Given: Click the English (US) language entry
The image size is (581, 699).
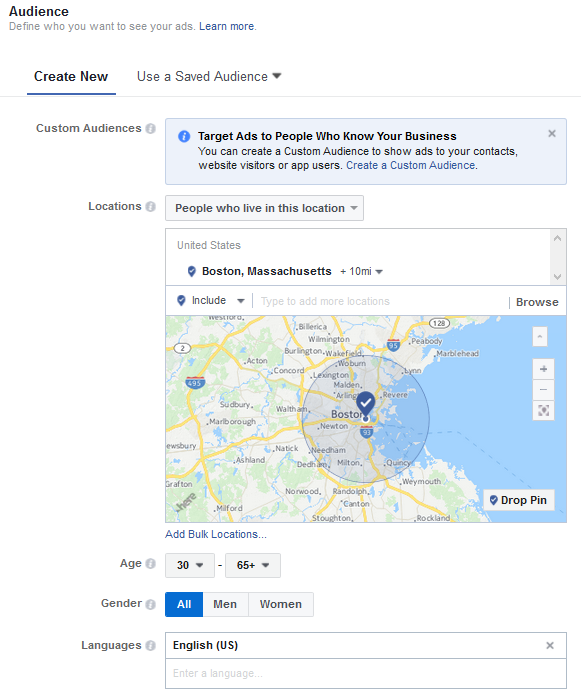Looking at the screenshot, I should tap(206, 646).
